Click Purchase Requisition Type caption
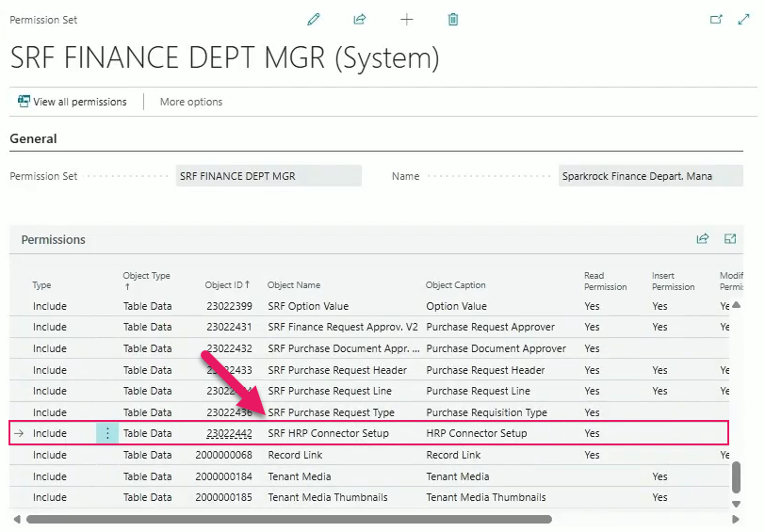Screen dimensions: 765x532 (487, 412)
